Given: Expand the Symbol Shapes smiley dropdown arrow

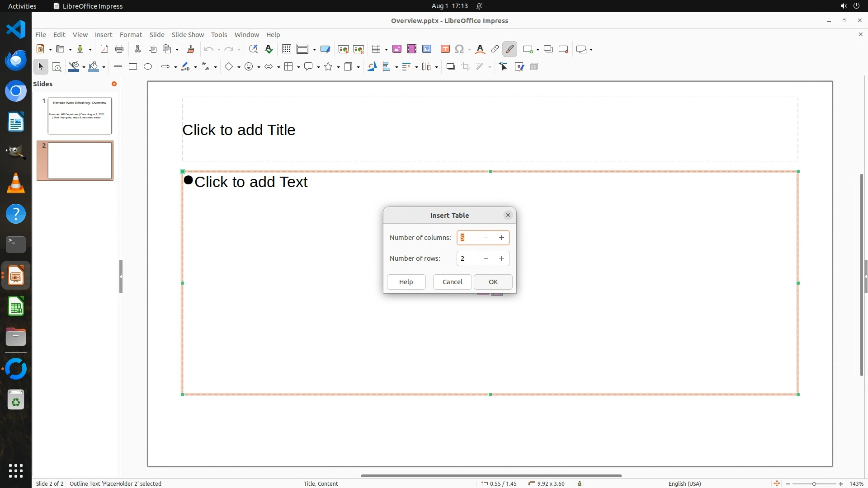Looking at the screenshot, I should coord(259,67).
